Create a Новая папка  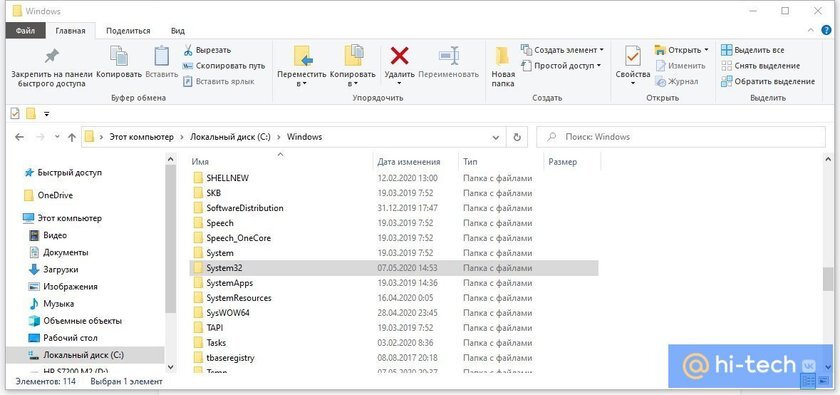click(x=503, y=66)
